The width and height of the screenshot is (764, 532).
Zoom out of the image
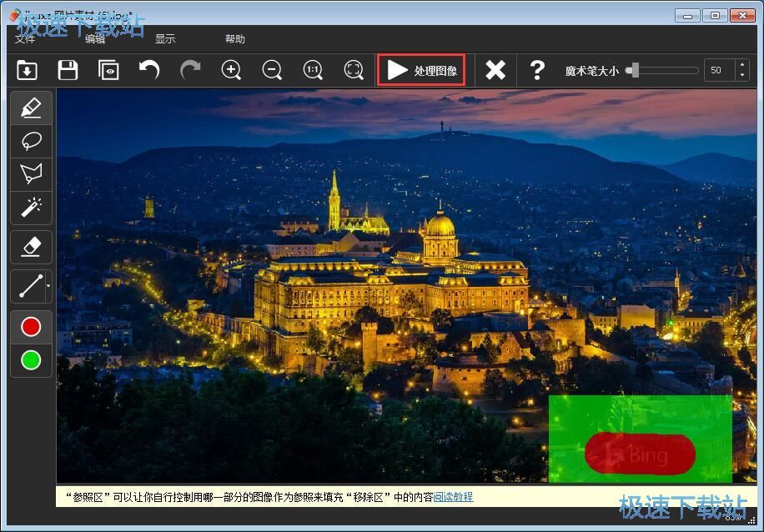(x=272, y=71)
